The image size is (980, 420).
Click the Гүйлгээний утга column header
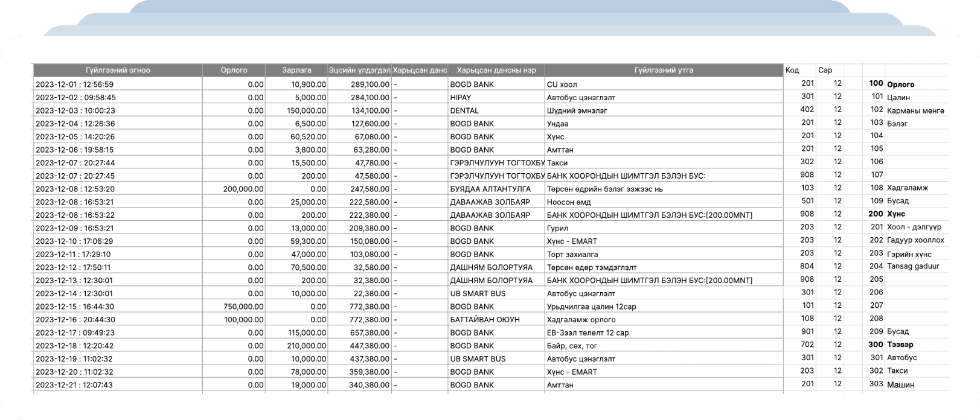(x=664, y=70)
